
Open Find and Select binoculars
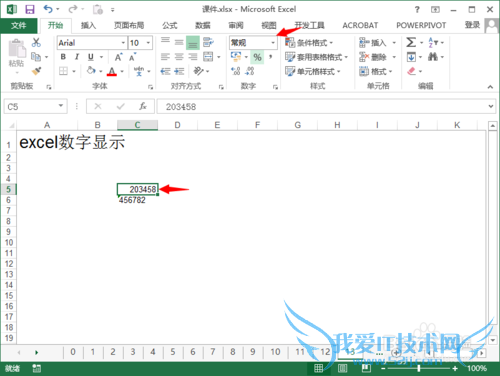[x=433, y=57]
